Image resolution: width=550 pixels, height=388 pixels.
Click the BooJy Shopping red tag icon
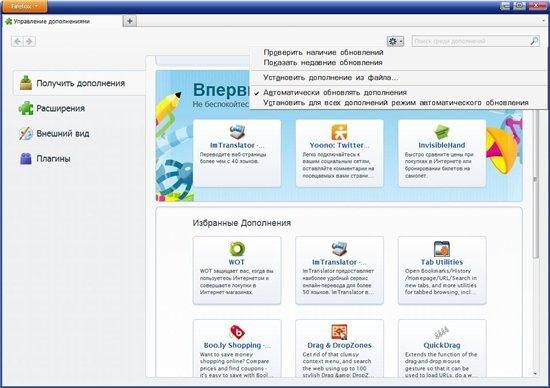237,332
